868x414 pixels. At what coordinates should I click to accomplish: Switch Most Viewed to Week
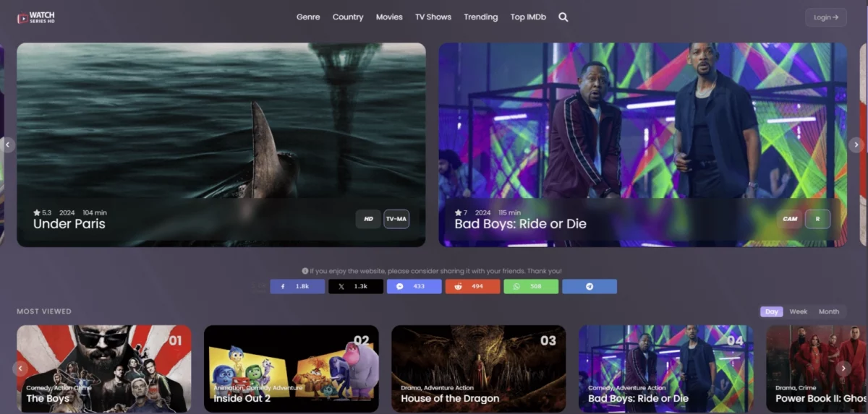click(x=799, y=311)
